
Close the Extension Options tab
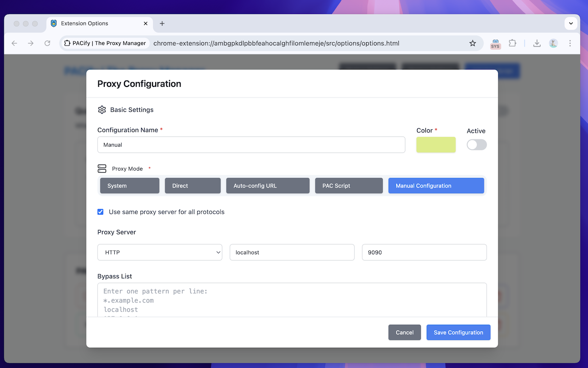tap(146, 23)
